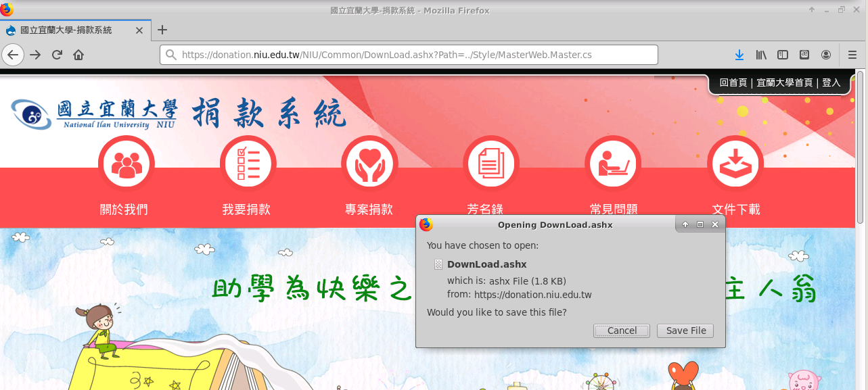Image resolution: width=868 pixels, height=390 pixels.
Task: Open the Firefox hamburger menu
Action: [x=852, y=55]
